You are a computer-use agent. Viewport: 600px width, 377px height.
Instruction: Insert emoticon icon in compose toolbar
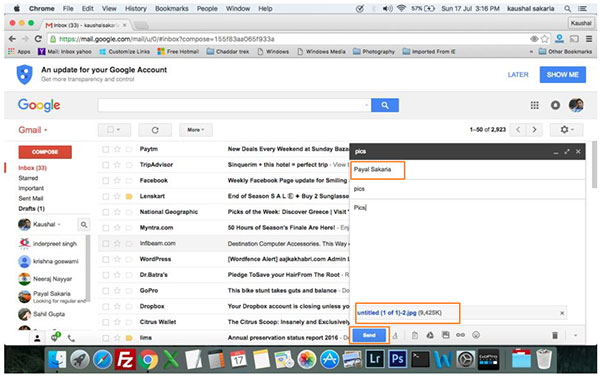(x=476, y=335)
